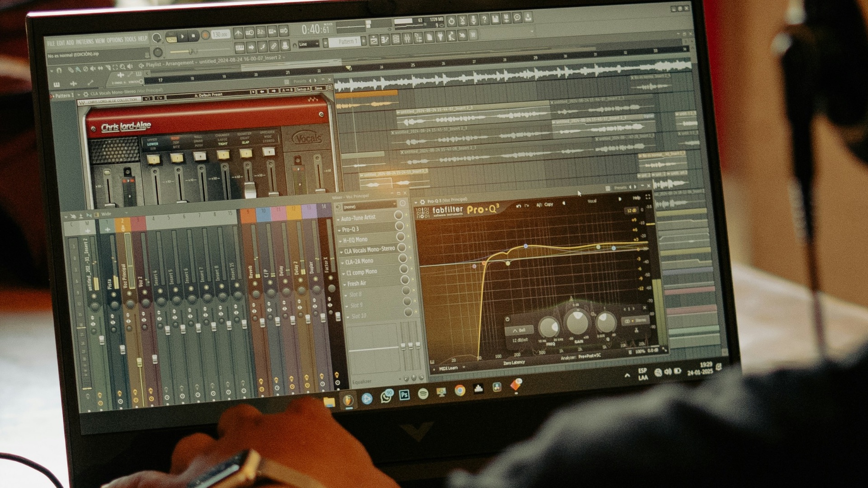868x488 pixels.
Task: Open the mixer input (none) dropdown
Action: (370, 206)
